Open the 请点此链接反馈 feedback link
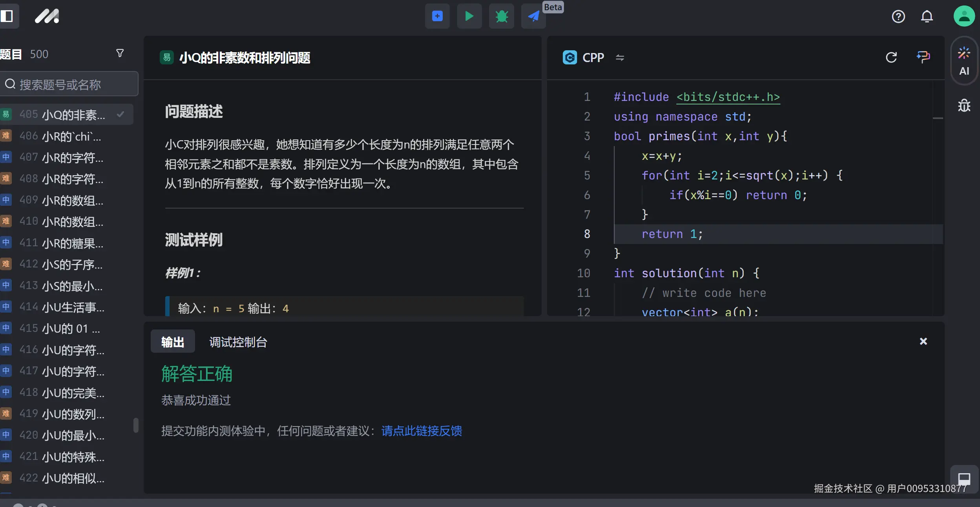Viewport: 980px width, 507px height. 422,431
